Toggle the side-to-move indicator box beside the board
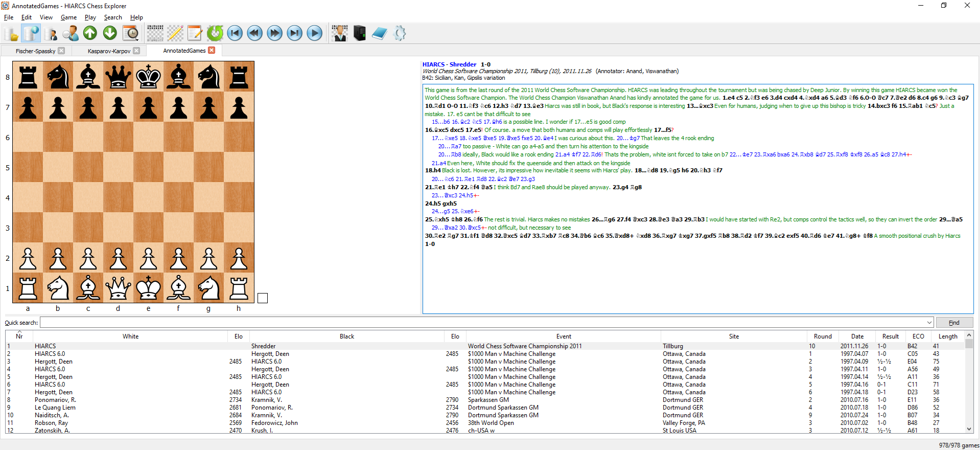The image size is (980, 450). pyautogui.click(x=263, y=298)
